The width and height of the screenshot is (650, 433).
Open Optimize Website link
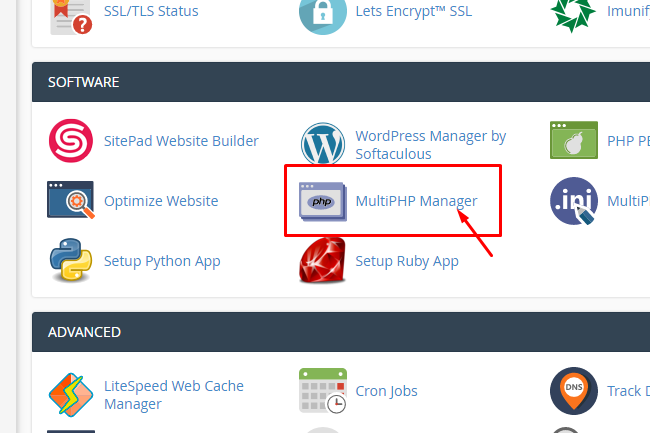pos(161,201)
